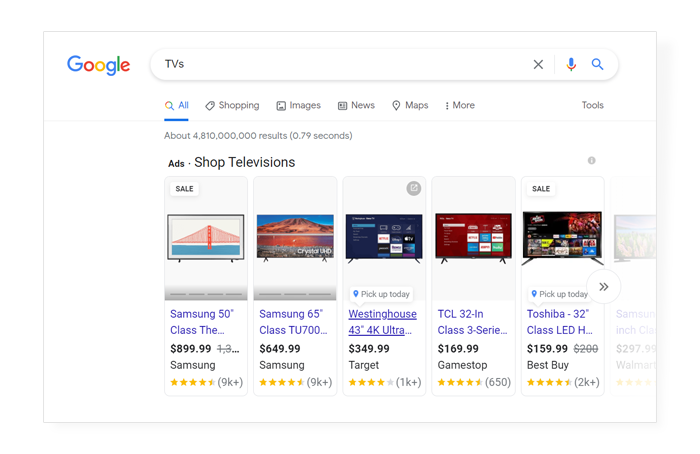Click the star rating (650) on the TCL card

click(474, 382)
